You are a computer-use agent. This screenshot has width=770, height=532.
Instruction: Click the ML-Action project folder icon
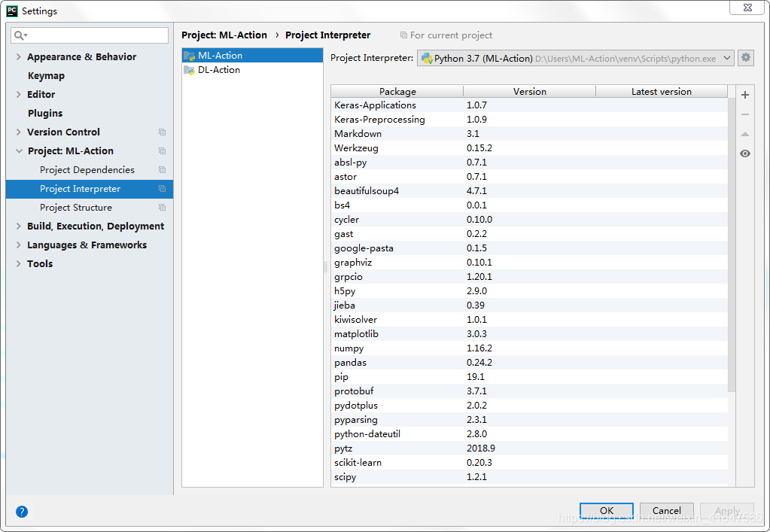(190, 56)
